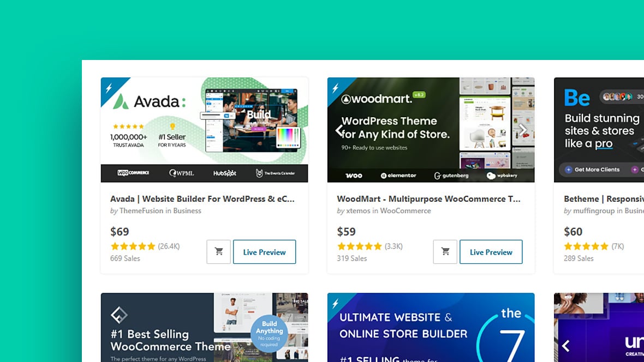Open the #1 Best Selling WooCommerce Theme thumbnail

pos(204,328)
